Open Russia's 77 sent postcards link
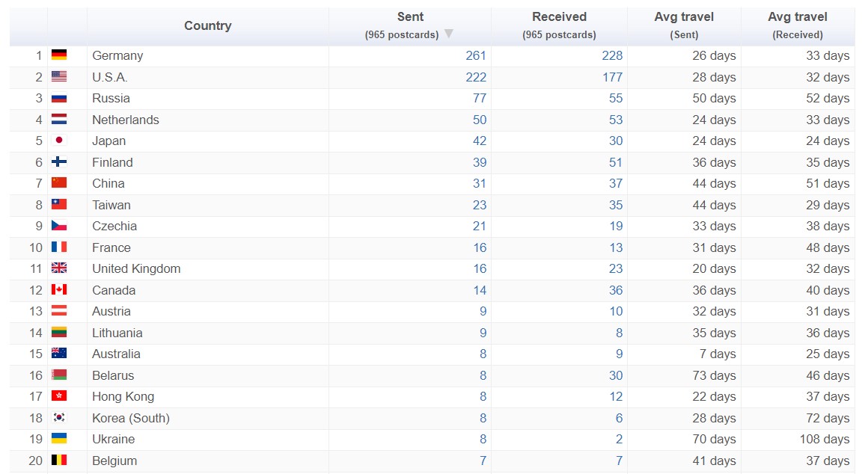868x474 pixels. pos(479,99)
